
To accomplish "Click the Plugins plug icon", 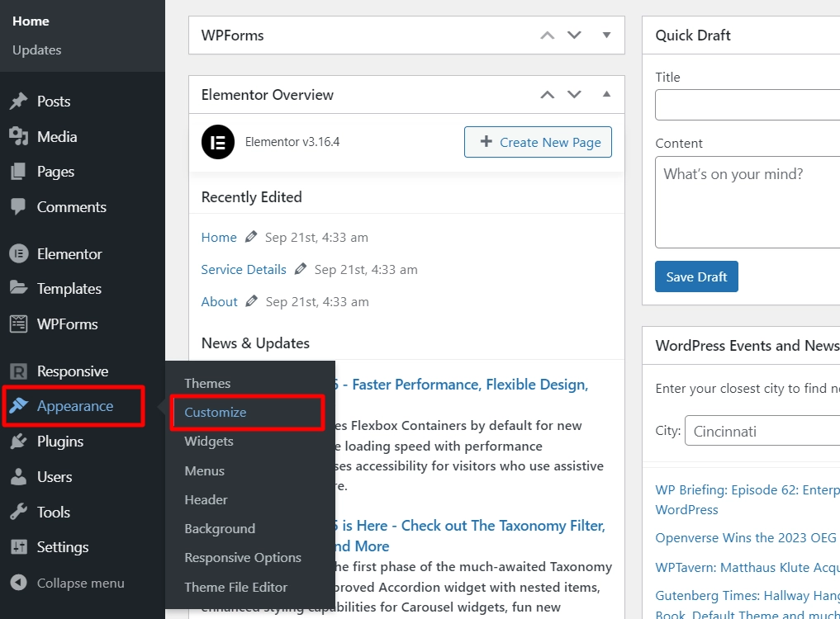I will (x=19, y=442).
